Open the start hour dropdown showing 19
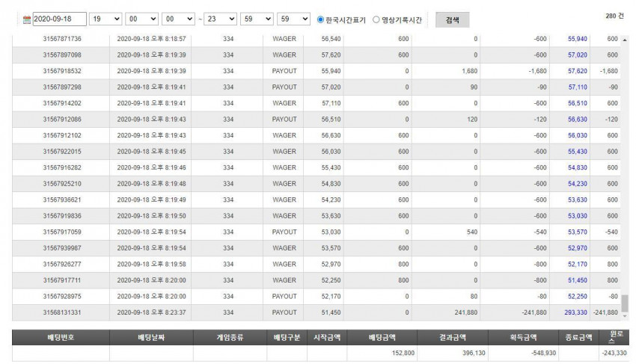 106,19
